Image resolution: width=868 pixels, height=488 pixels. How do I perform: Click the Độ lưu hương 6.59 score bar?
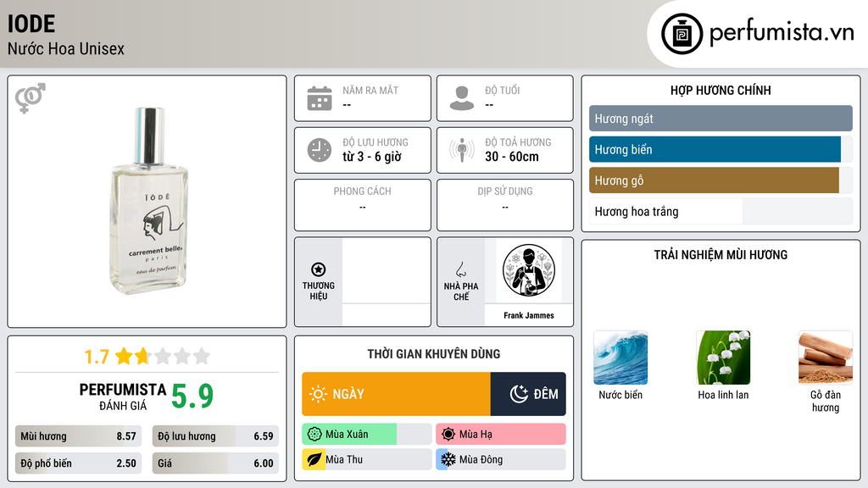215,436
